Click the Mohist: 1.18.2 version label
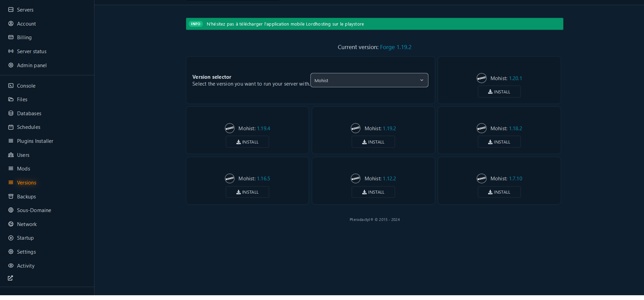Viewport: 644px width, 300px height. pyautogui.click(x=506, y=128)
